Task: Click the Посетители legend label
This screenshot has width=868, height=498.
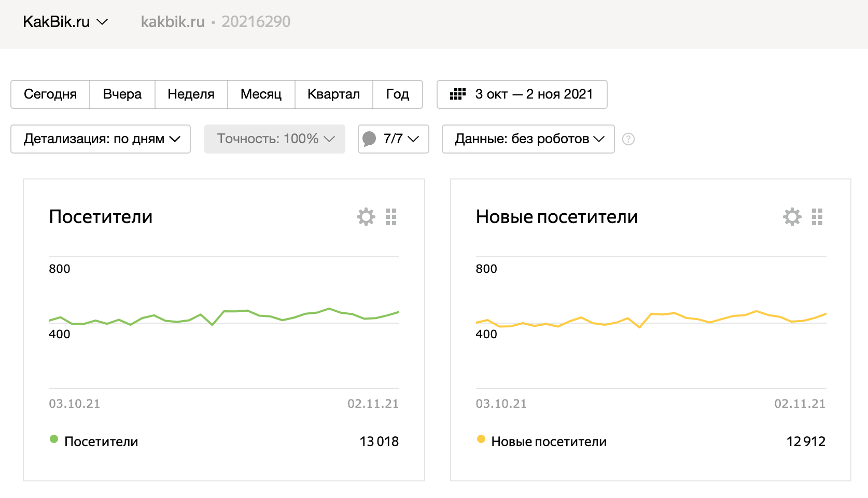Action: [101, 441]
